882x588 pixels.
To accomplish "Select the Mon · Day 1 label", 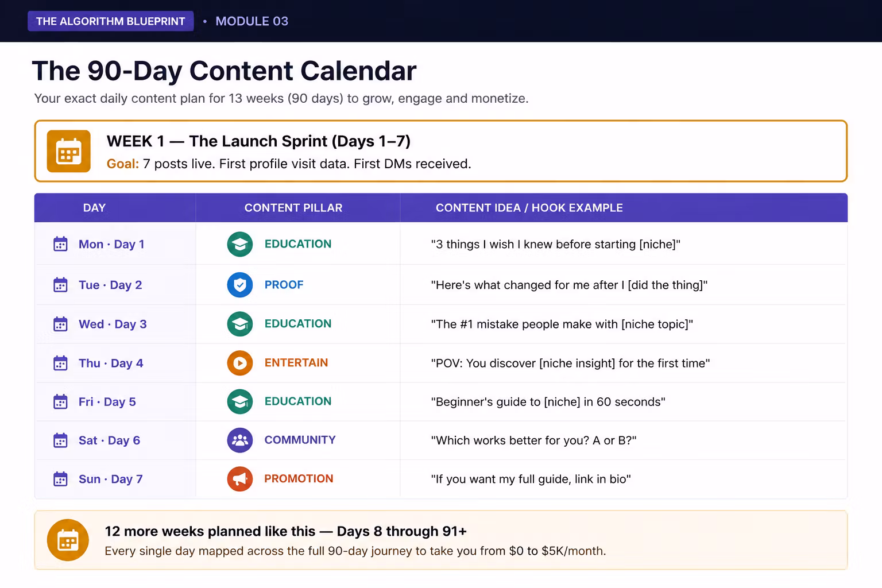I will coord(111,244).
